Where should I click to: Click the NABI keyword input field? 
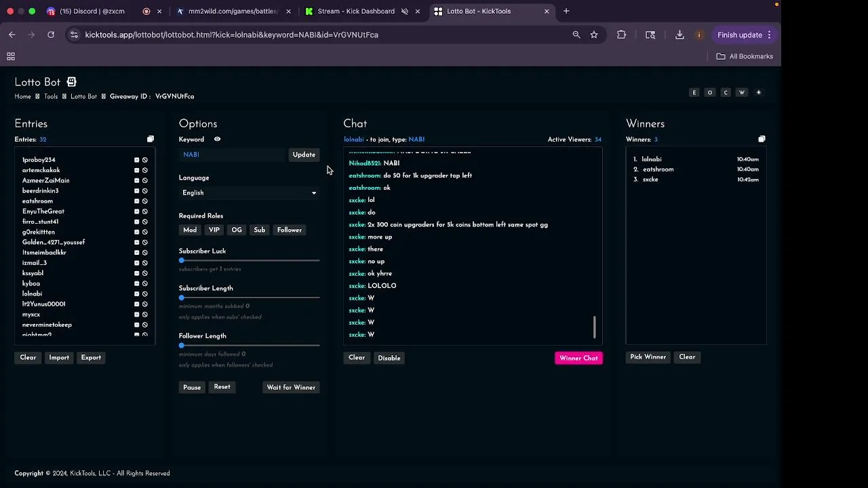click(x=233, y=155)
